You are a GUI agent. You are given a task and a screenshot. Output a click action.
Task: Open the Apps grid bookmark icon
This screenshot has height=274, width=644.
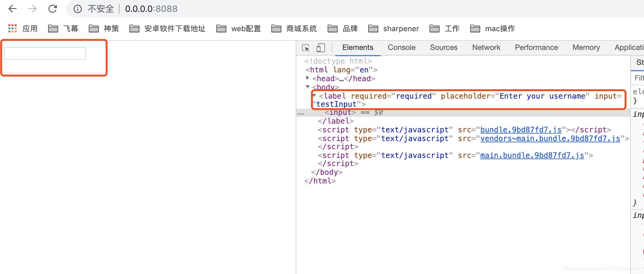pos(13,28)
